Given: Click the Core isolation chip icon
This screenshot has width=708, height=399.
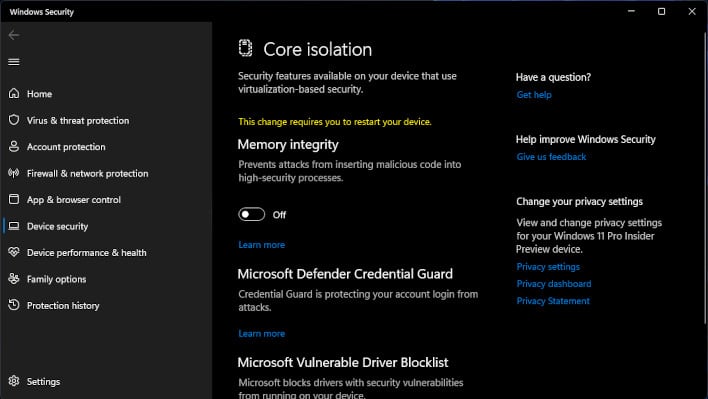Looking at the screenshot, I should [245, 48].
